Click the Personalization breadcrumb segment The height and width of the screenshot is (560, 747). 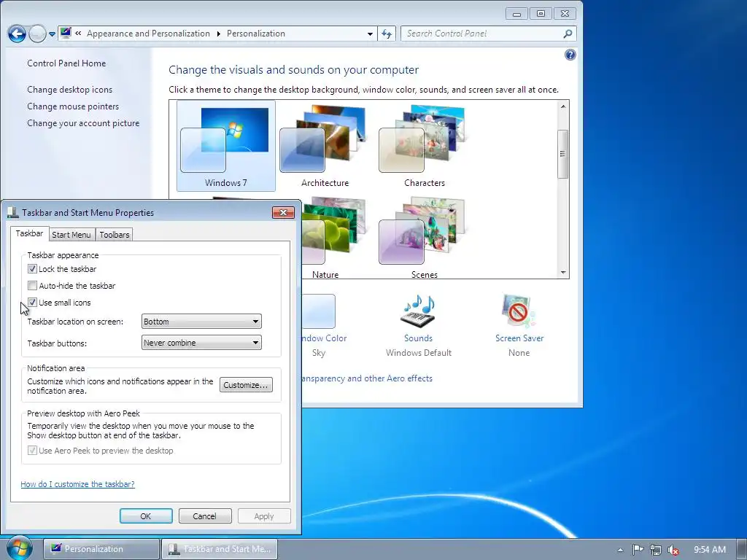point(256,34)
